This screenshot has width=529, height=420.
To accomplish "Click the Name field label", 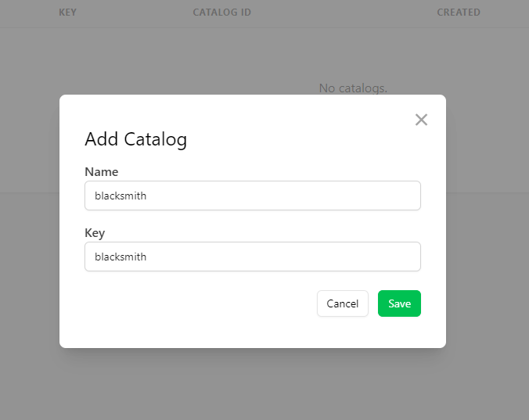I will pyautogui.click(x=101, y=171).
